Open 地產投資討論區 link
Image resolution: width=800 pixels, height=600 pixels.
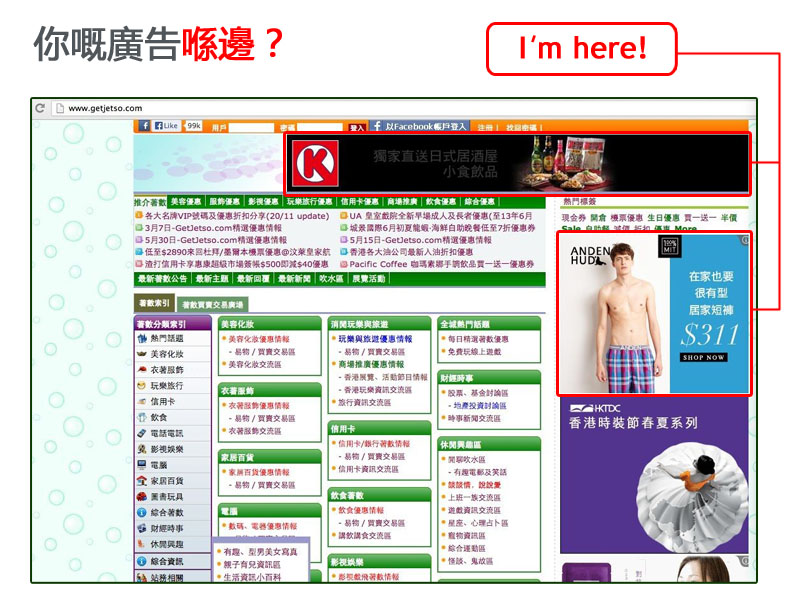pyautogui.click(x=480, y=406)
